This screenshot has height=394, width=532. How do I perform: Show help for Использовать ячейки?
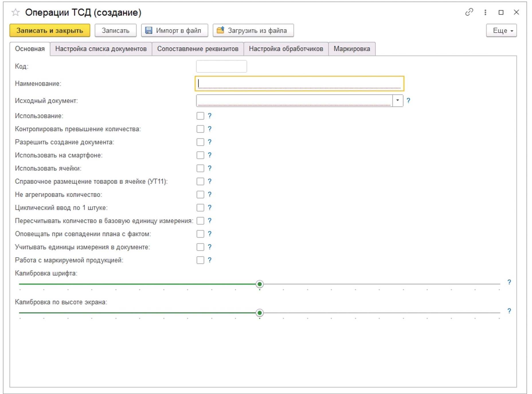pos(210,168)
